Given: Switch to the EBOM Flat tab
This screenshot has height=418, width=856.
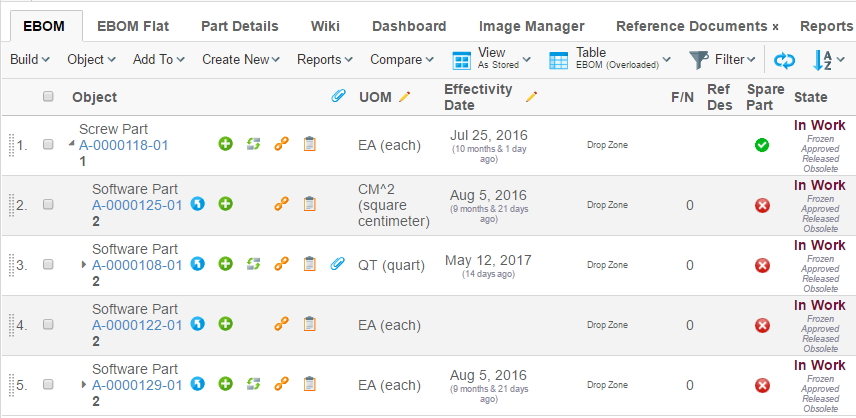Looking at the screenshot, I should [133, 26].
